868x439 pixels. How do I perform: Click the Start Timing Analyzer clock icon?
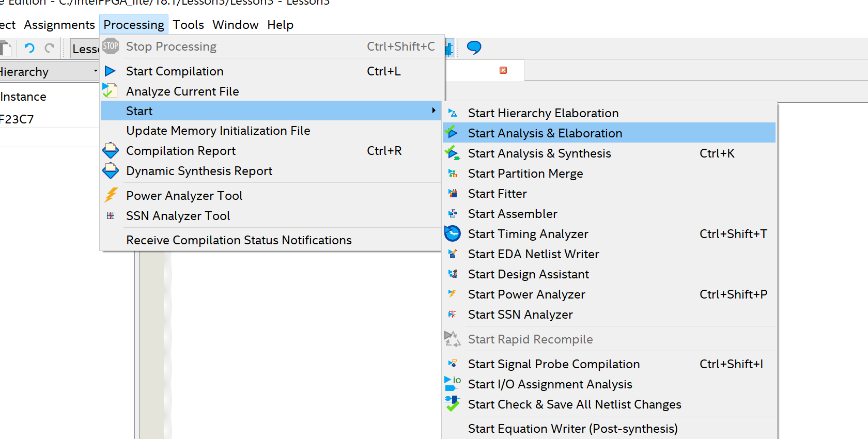click(453, 234)
